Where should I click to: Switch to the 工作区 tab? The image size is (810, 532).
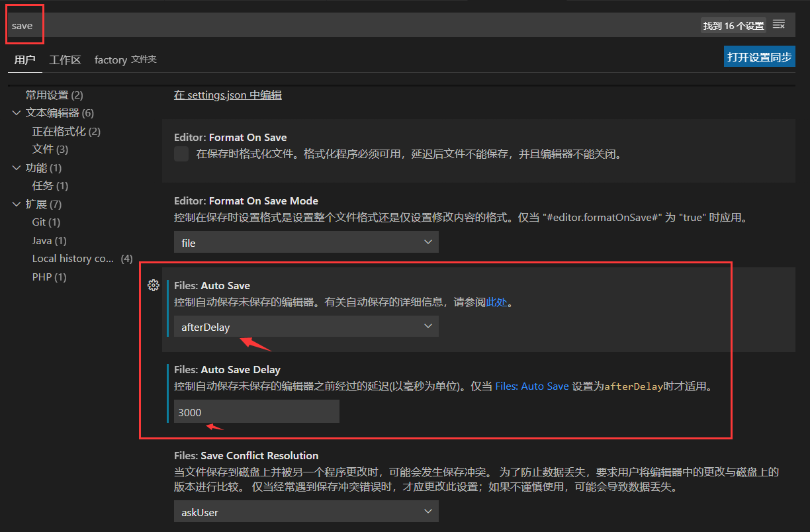[65, 60]
